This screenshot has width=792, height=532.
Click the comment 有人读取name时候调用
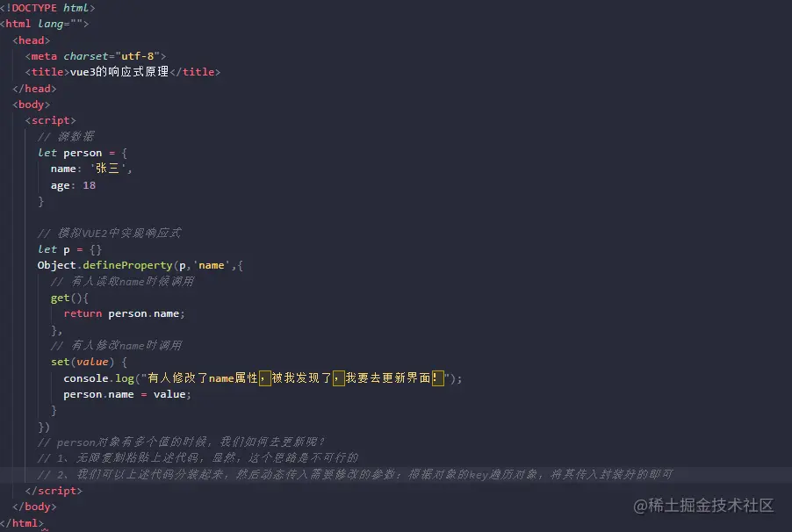click(122, 282)
